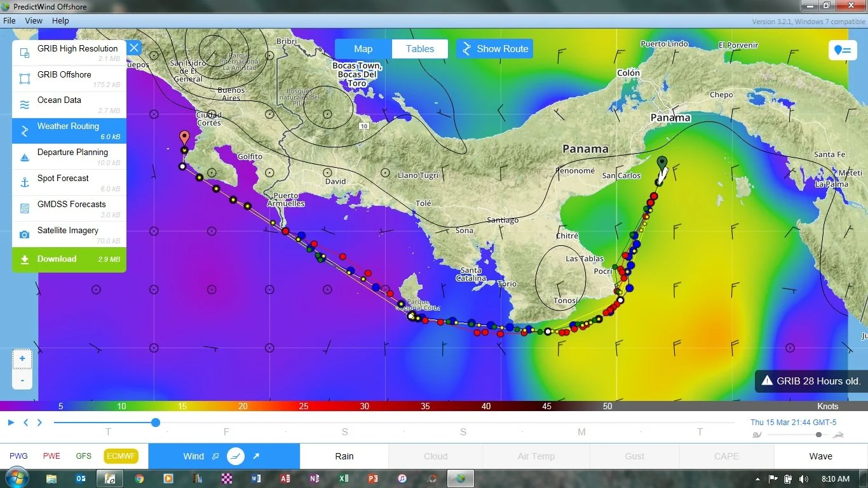868x488 pixels.
Task: Toggle the wind barb display style
Action: (236, 456)
